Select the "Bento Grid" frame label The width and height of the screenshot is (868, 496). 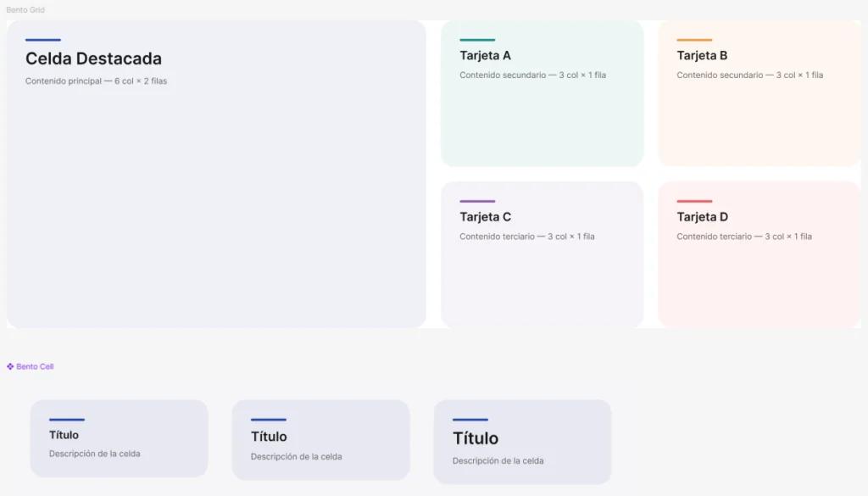[x=25, y=10]
